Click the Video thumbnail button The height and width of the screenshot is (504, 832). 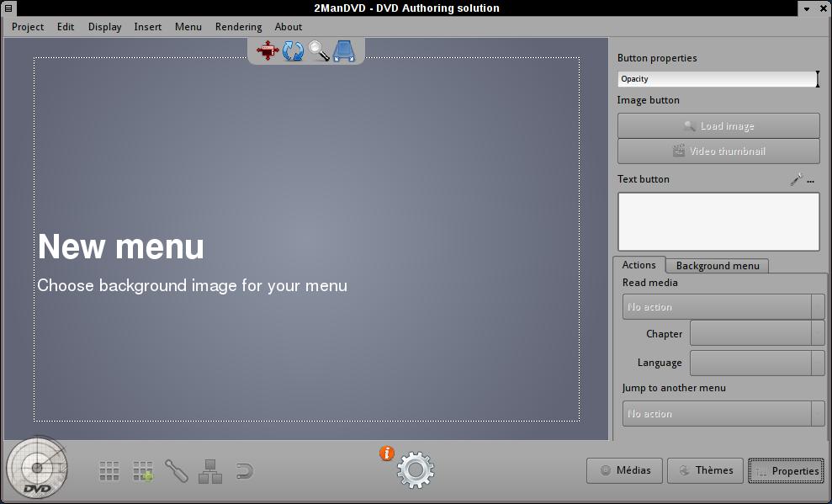click(718, 151)
